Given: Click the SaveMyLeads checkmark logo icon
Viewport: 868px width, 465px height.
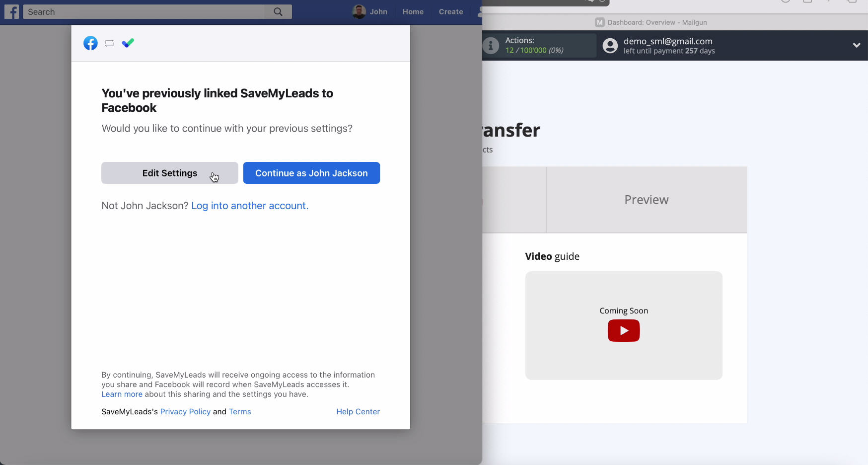Looking at the screenshot, I should pyautogui.click(x=128, y=43).
